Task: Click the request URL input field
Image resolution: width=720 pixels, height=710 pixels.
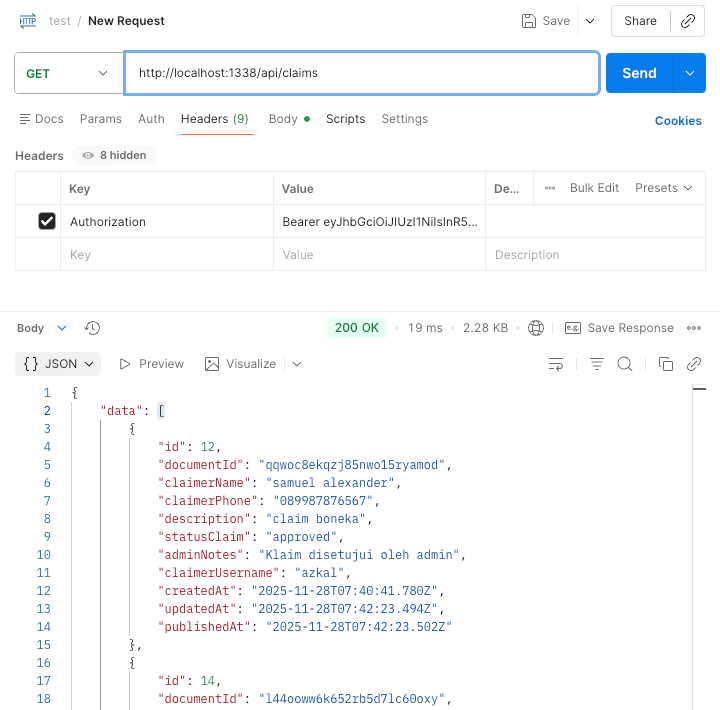Action: click(x=360, y=73)
